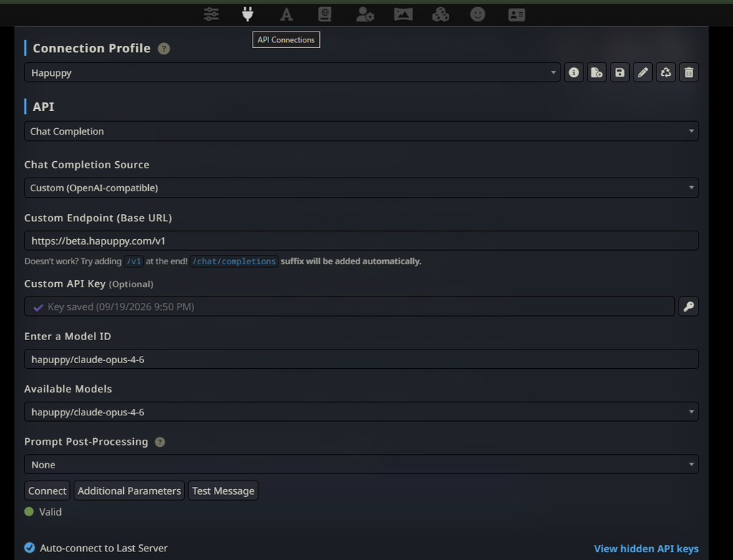Viewport: 733px width, 560px height.
Task: Click the Test Message button
Action: coord(223,491)
